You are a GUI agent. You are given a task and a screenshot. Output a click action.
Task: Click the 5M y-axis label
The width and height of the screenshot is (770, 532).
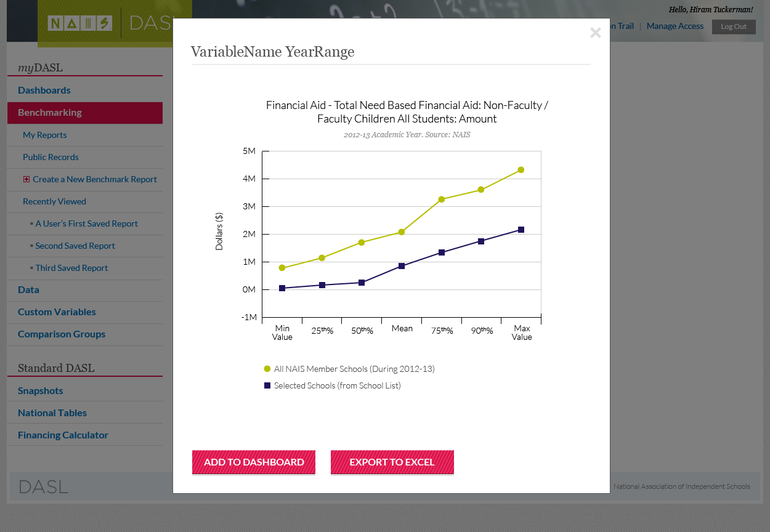[x=249, y=151]
